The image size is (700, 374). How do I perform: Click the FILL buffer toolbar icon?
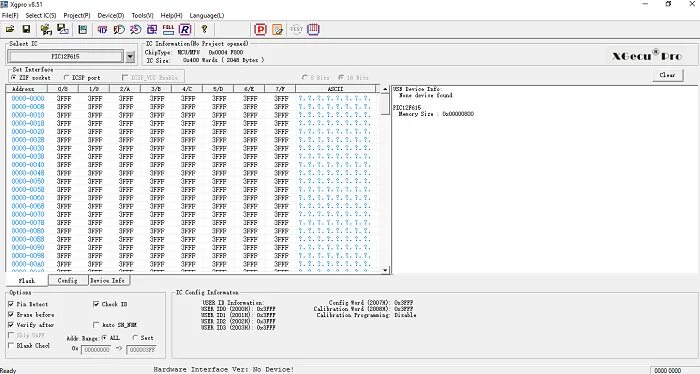click(x=168, y=29)
